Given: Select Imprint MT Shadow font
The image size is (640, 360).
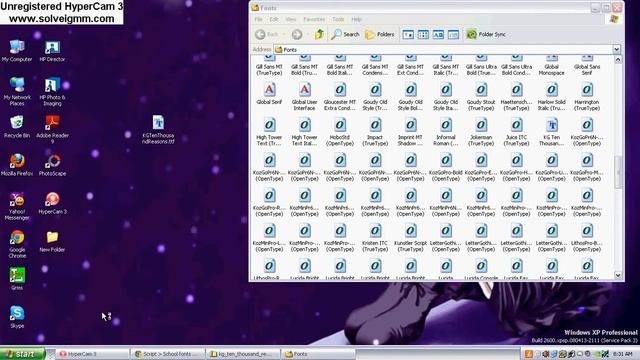Looking at the screenshot, I should coord(410,132).
